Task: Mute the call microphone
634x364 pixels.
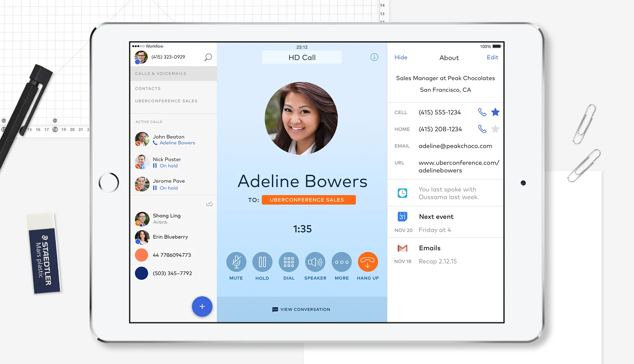Action: [236, 262]
